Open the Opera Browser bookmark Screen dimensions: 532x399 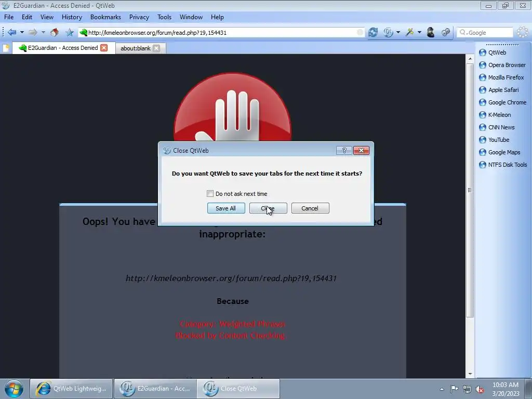tap(502, 65)
